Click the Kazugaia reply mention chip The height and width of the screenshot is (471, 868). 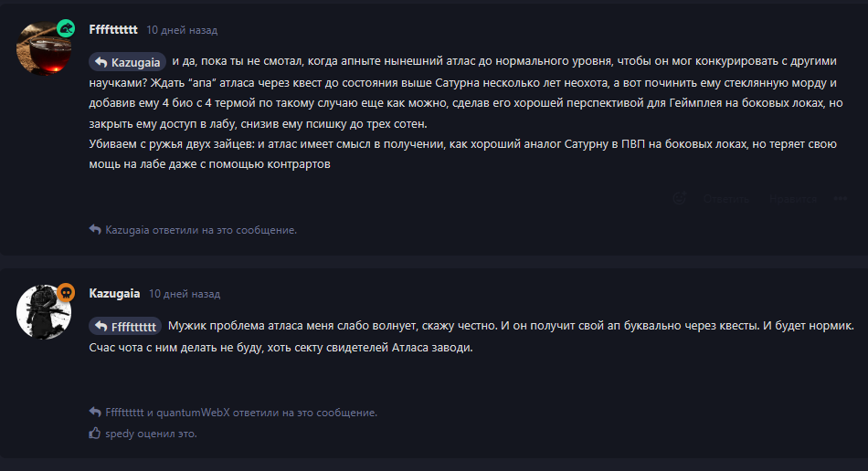[127, 62]
